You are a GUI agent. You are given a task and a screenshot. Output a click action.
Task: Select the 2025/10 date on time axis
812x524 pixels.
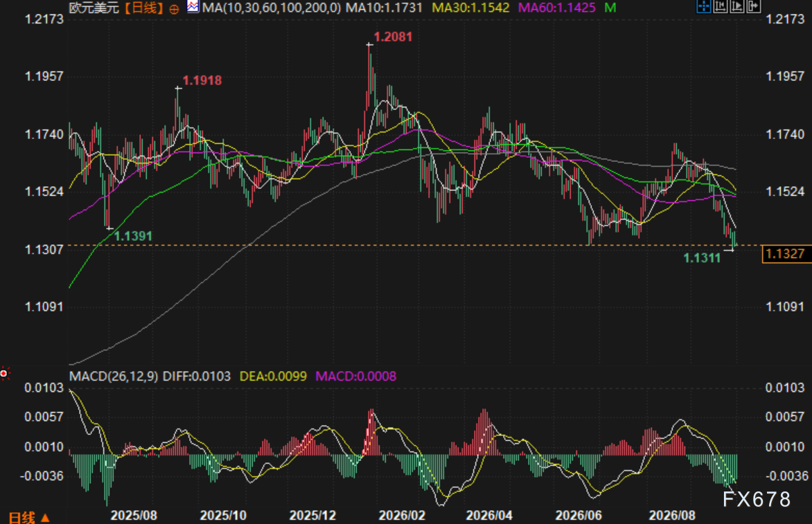(223, 516)
